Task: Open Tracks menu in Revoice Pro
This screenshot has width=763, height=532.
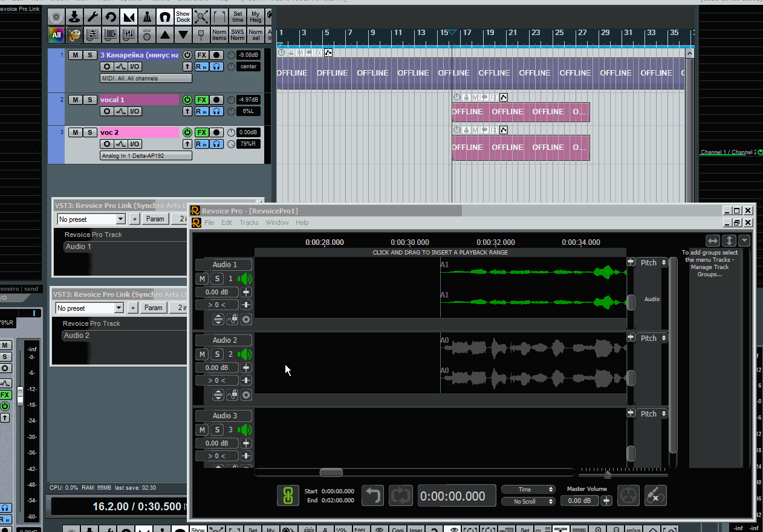Action: (x=249, y=222)
